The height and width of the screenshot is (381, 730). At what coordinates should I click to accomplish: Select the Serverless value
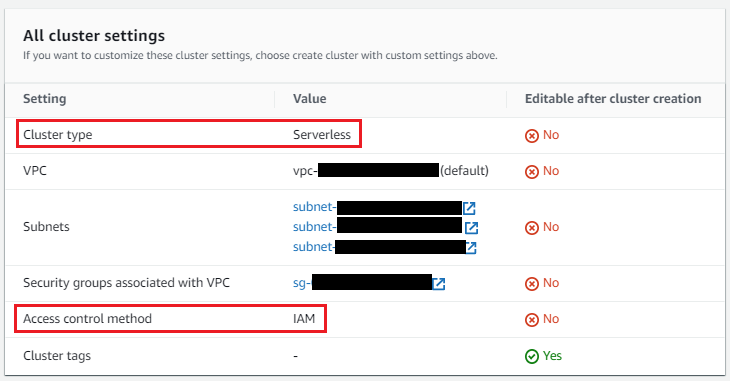[322, 135]
